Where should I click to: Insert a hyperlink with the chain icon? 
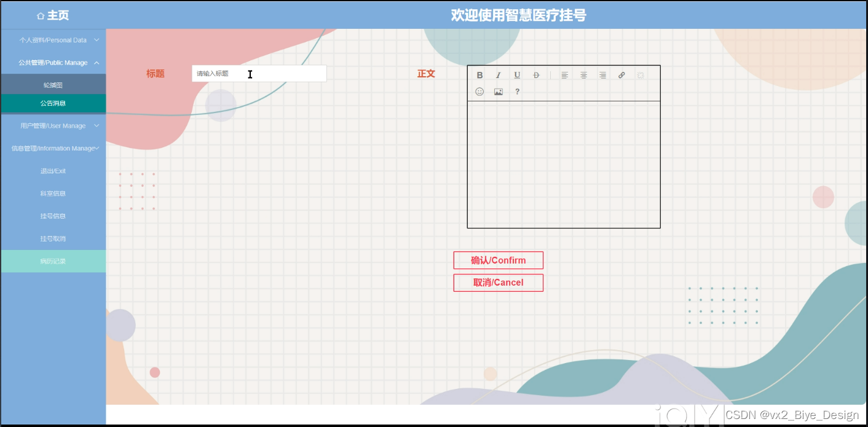click(x=621, y=76)
